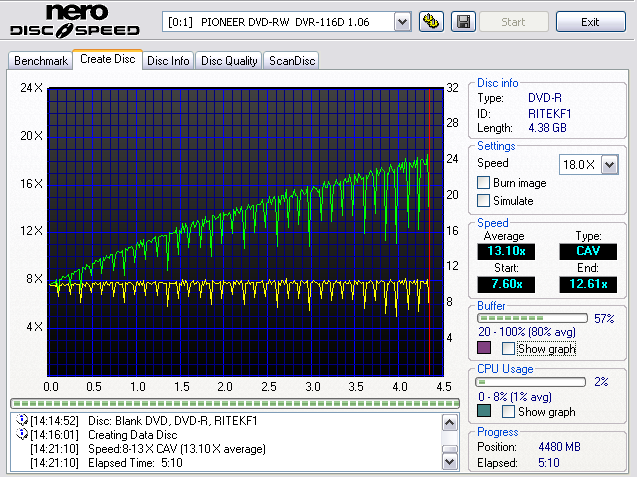This screenshot has width=637, height=477.
Task: Switch to the Benchmark tab
Action: click(x=41, y=61)
